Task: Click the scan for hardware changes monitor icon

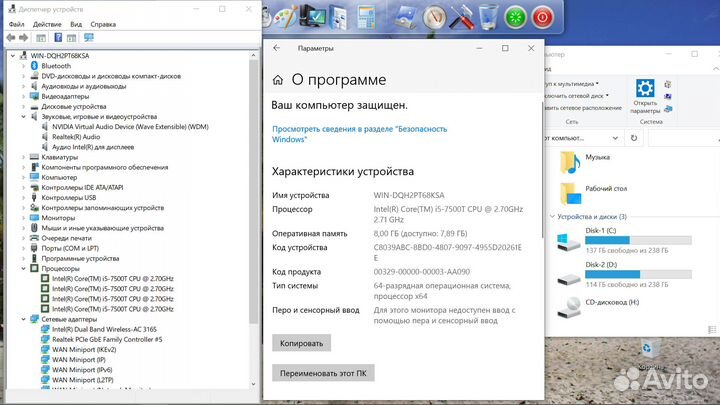Action: 89,38
